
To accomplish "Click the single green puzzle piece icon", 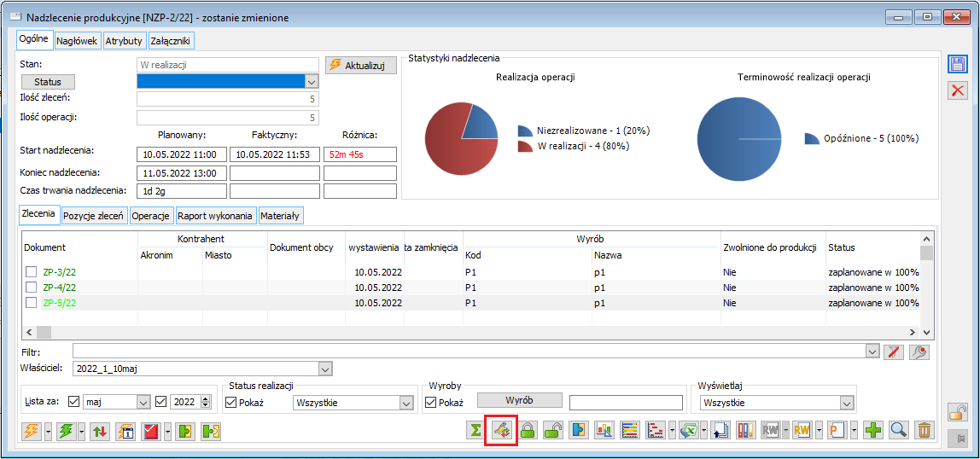I will tap(184, 431).
